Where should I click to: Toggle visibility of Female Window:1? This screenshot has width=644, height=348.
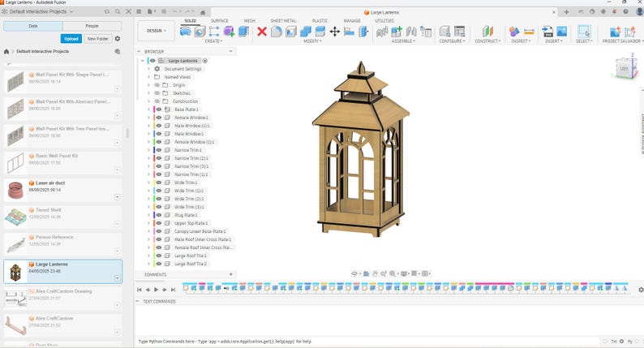[158, 118]
